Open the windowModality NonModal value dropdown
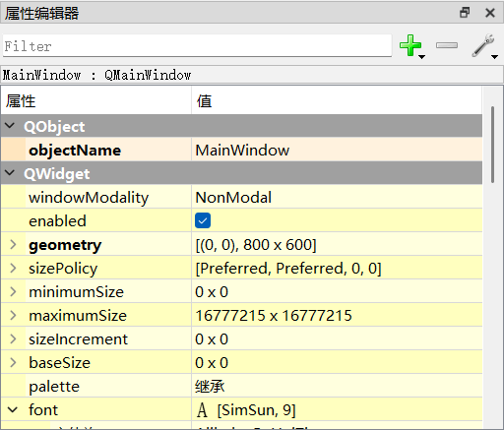Screen dimensions: 504x430 (337, 197)
